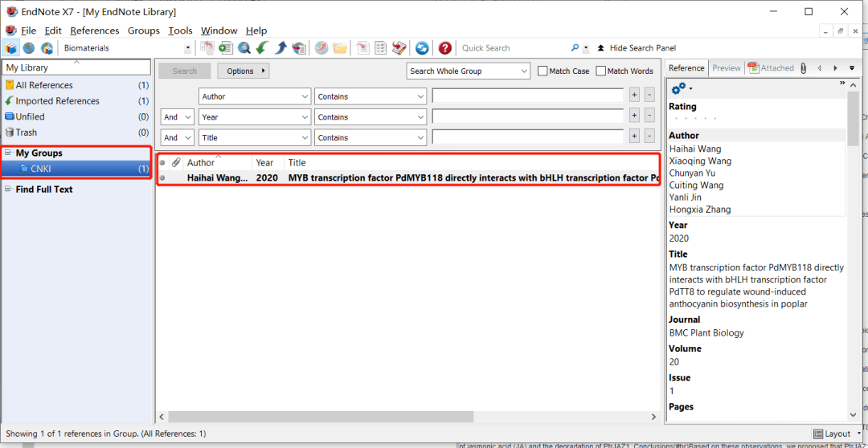Click Open File folder icon

coord(340,48)
